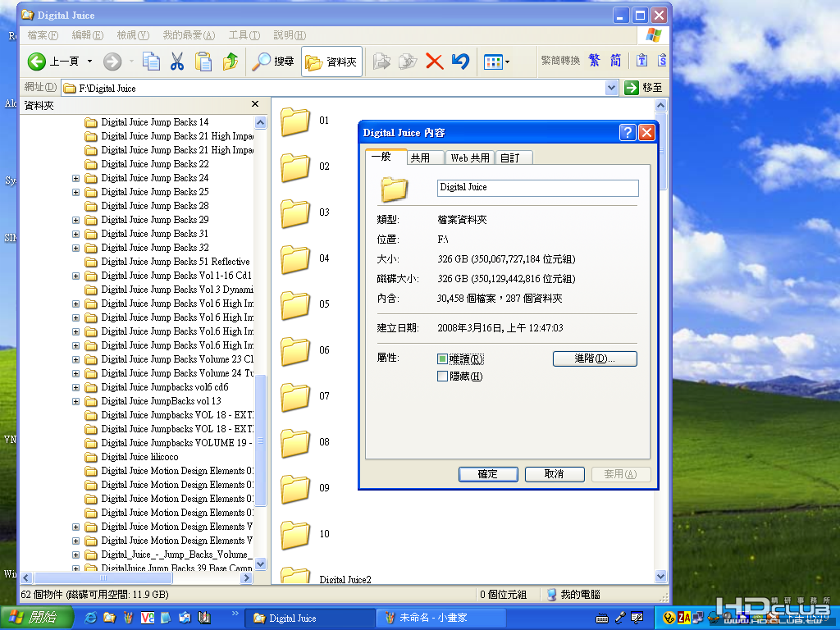Cut selection with the scissors icon
Viewport: 840px width, 630px height.
click(x=177, y=62)
